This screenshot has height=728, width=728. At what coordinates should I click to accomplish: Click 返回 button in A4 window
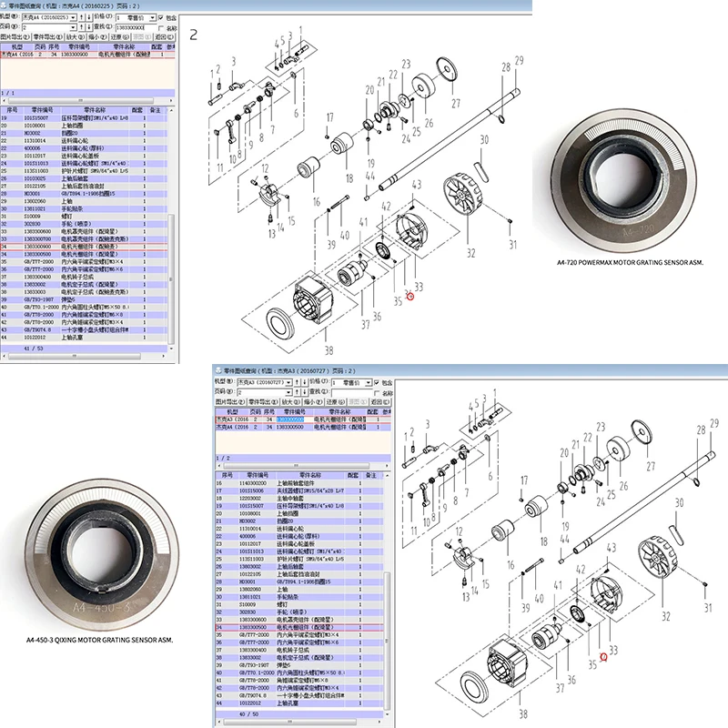[165, 36]
